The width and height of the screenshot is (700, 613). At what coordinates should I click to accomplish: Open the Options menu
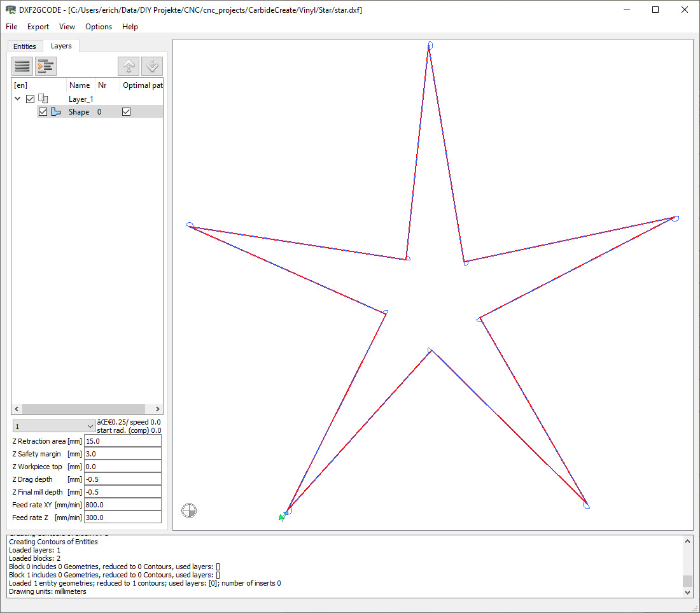point(99,27)
